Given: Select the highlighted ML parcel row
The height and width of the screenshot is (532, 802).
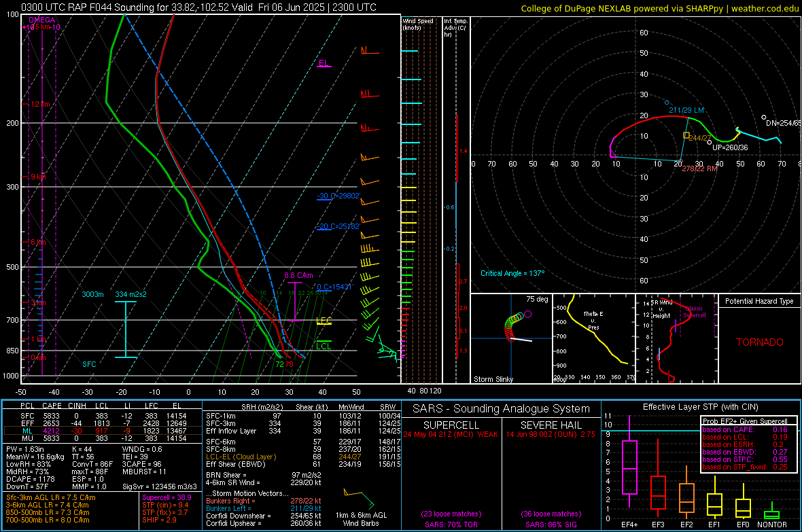Looking at the screenshot, I should tap(103, 431).
